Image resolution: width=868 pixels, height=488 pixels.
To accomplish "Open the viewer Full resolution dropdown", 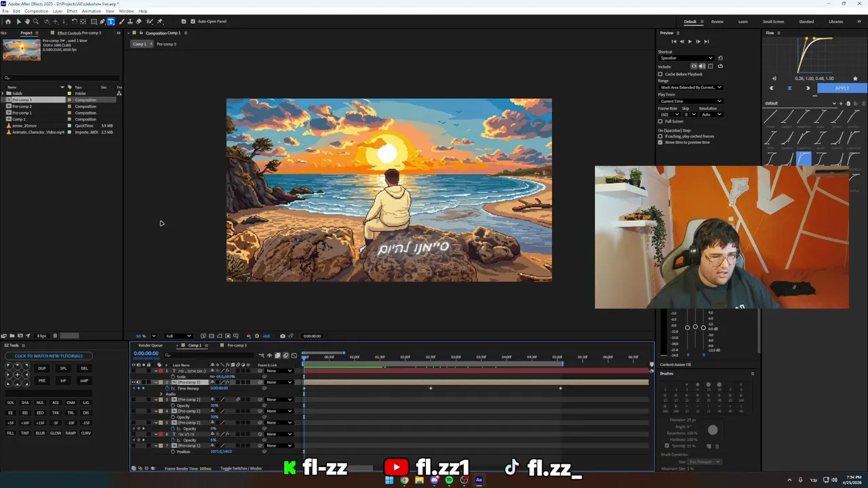I will click(178, 336).
